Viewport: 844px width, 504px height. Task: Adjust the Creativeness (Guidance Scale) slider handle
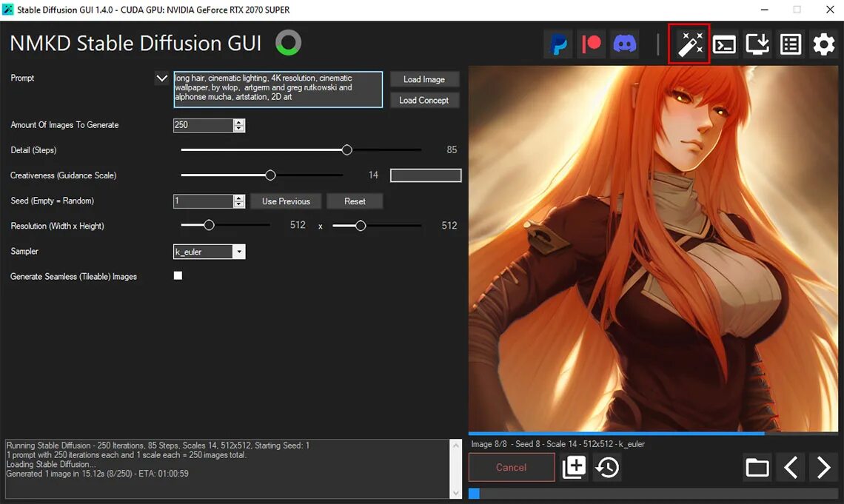[270, 175]
